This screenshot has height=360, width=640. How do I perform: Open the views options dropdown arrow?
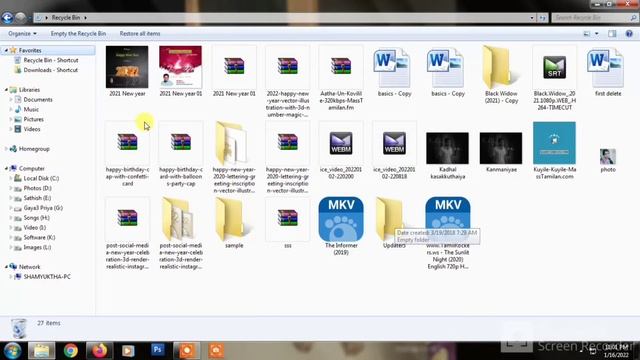(x=597, y=33)
